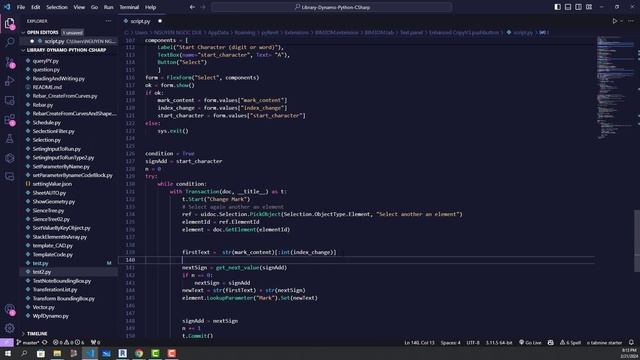Open the Accounts menu icon
The height and width of the screenshot is (360, 640).
tap(9, 309)
